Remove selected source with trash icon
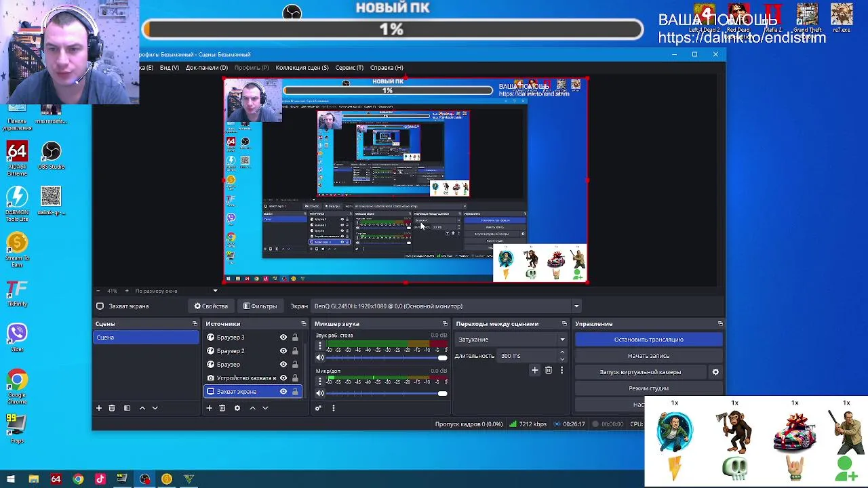The image size is (868, 488). click(x=222, y=408)
